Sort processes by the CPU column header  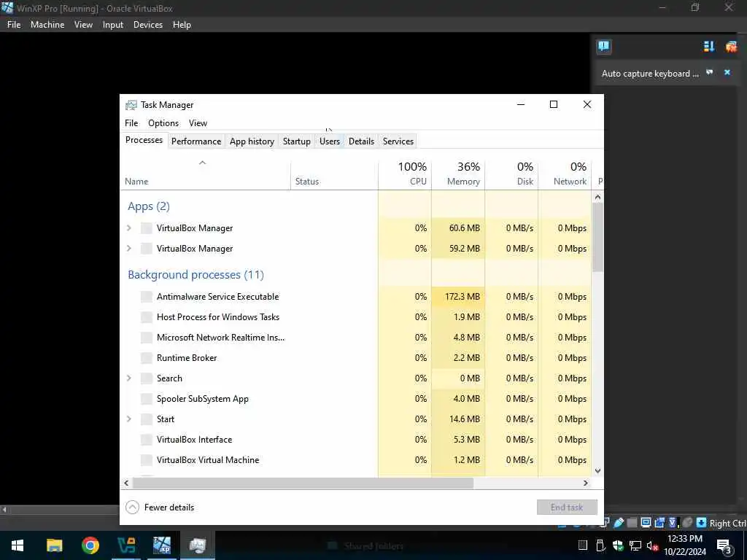tap(405, 174)
